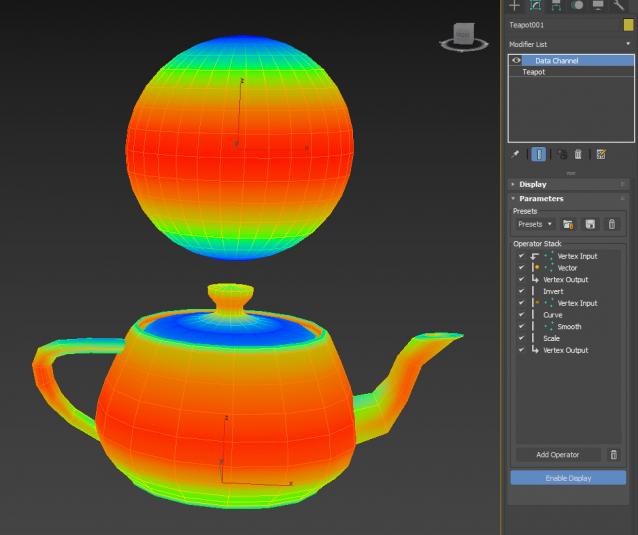Screen dimensions: 638x535
Task: Open the Create command panel tab
Action: (515, 5)
